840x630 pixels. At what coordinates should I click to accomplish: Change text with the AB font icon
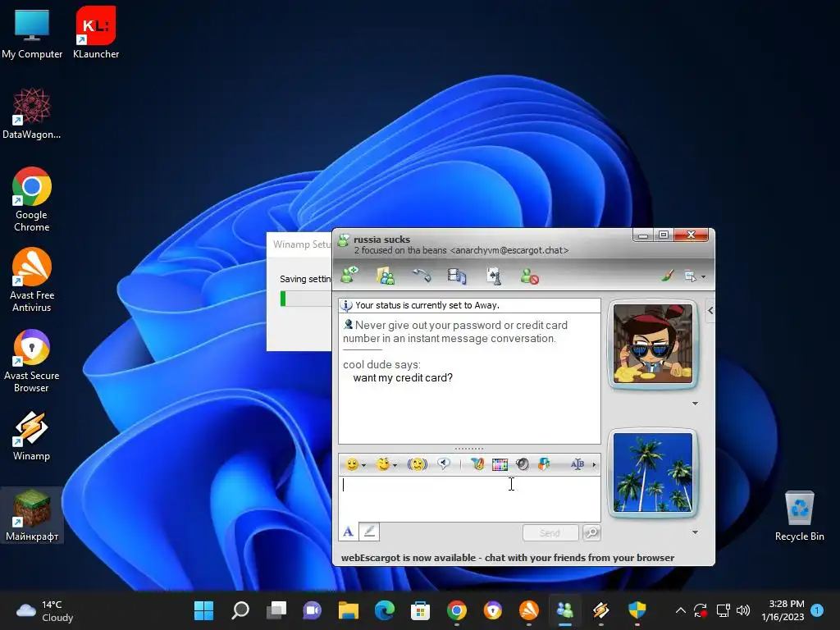[577, 464]
